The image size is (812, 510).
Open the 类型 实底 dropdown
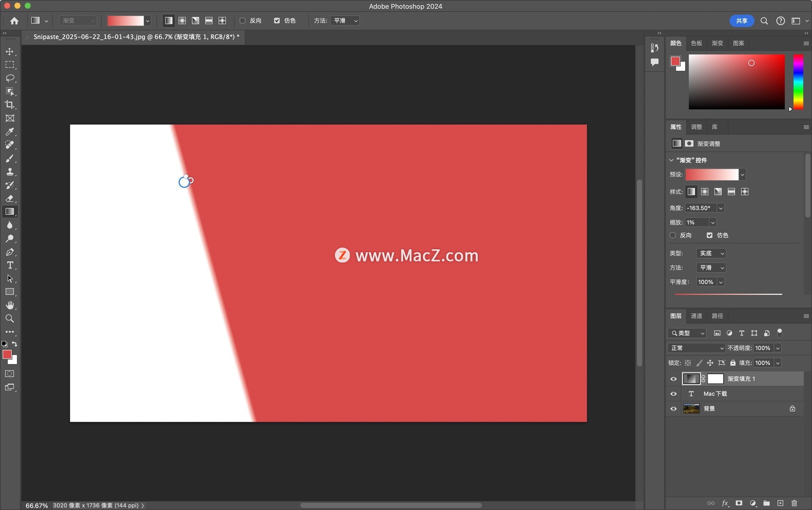click(711, 253)
